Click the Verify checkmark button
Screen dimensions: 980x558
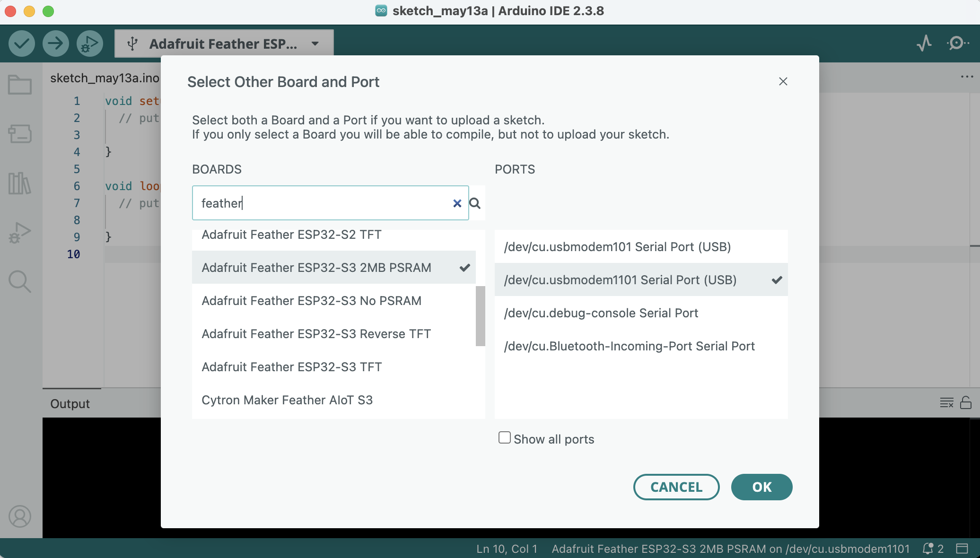(22, 44)
